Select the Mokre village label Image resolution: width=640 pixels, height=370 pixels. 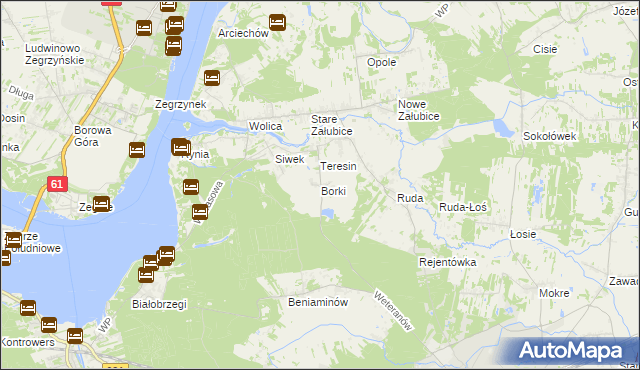(554, 293)
